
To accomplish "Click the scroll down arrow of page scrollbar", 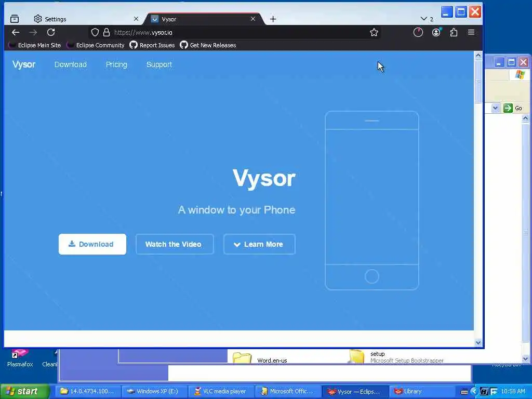I will click(478, 343).
